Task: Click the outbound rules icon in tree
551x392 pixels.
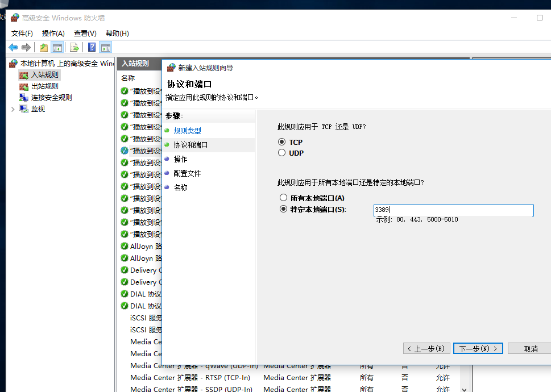Action: click(x=24, y=86)
